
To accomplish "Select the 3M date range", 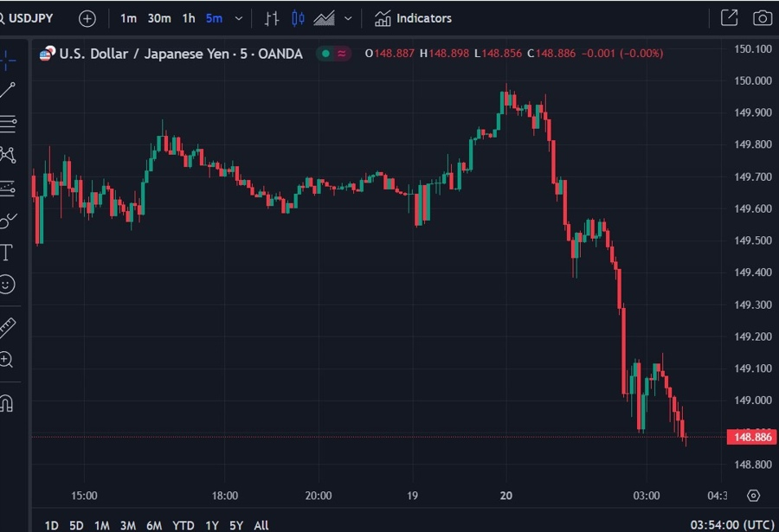I will (128, 525).
